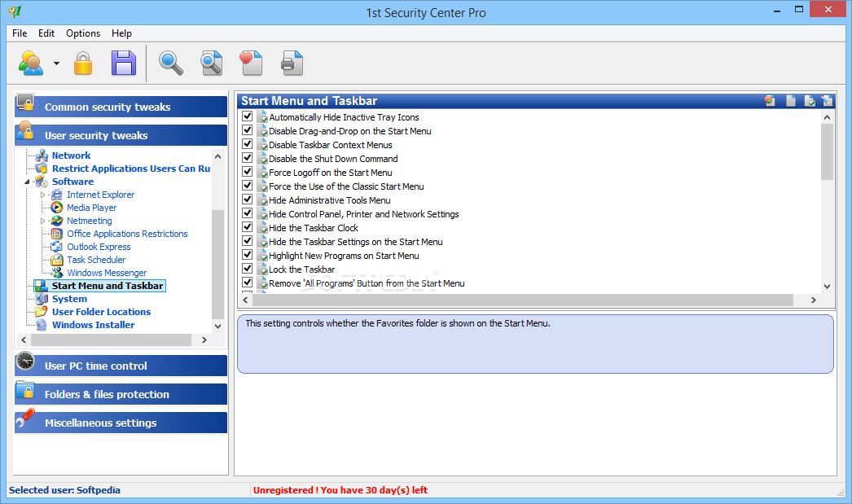Click the Software tree node icon

[x=42, y=182]
